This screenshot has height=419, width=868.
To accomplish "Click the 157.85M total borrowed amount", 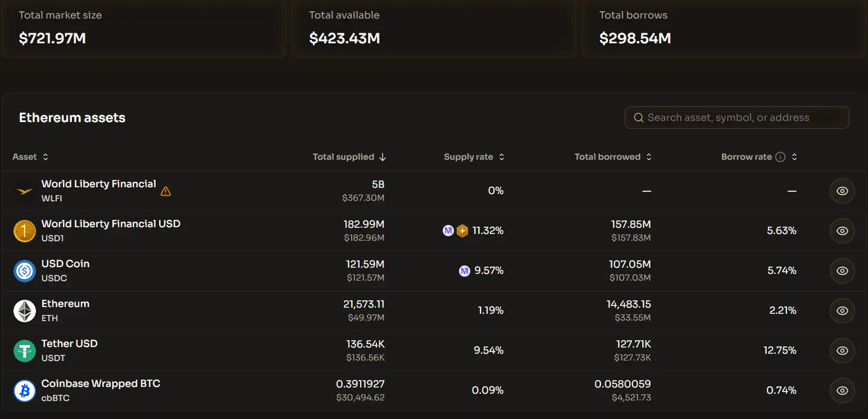I will (x=631, y=224).
